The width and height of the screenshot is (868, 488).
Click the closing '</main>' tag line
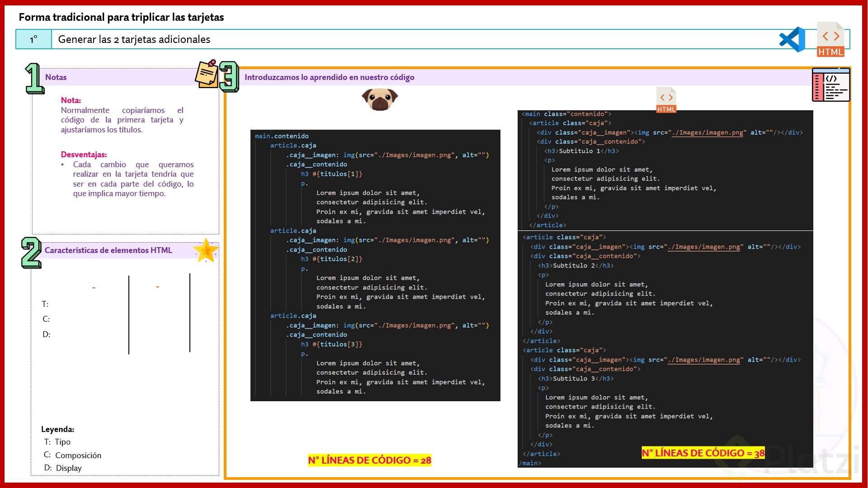(530, 463)
